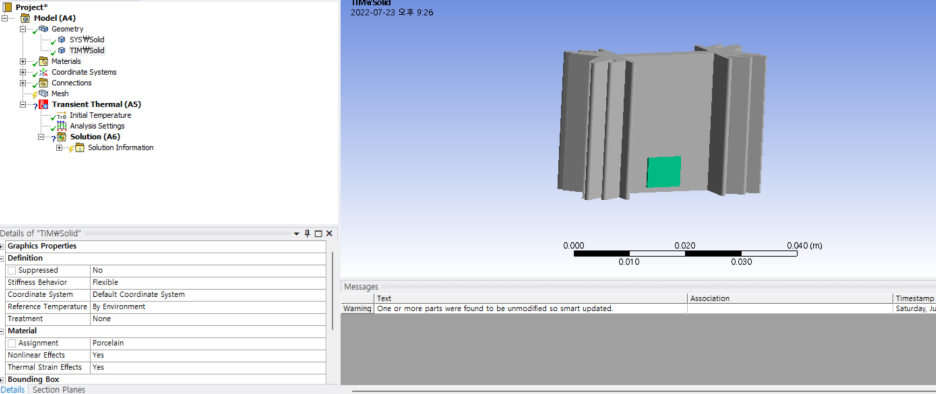
Task: Tick the Suppressed checkbox
Action: point(12,270)
